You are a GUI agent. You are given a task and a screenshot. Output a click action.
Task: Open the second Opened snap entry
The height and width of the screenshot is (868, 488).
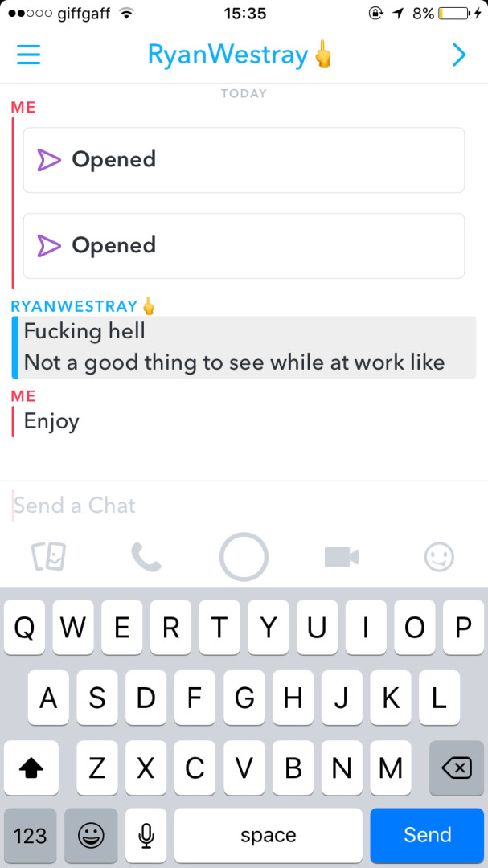244,246
